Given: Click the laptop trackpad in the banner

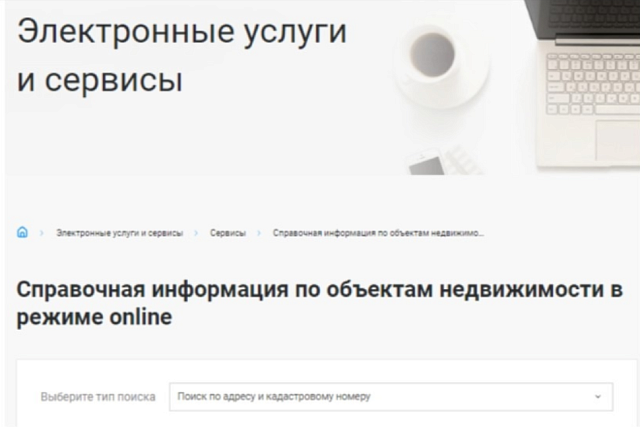Looking at the screenshot, I should coord(618,140).
